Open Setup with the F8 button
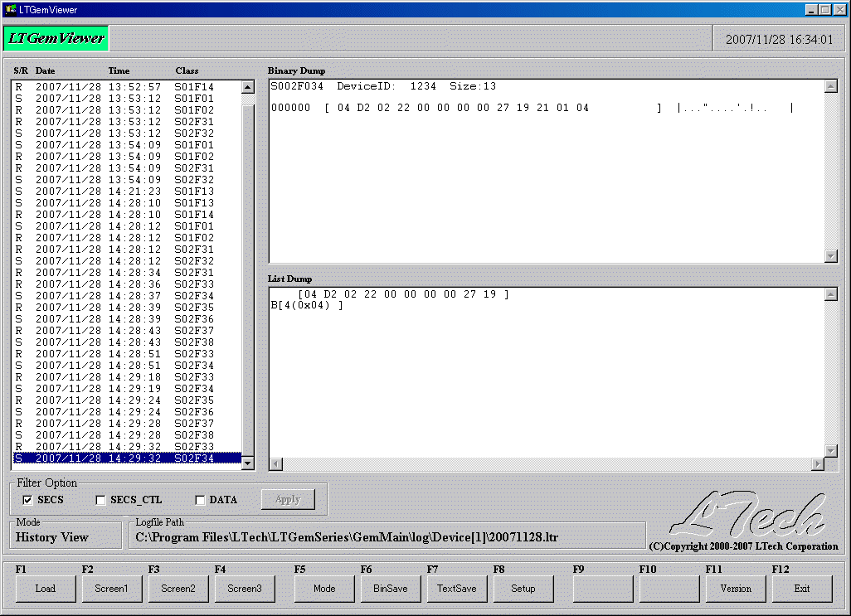The image size is (851, 616). click(x=523, y=589)
